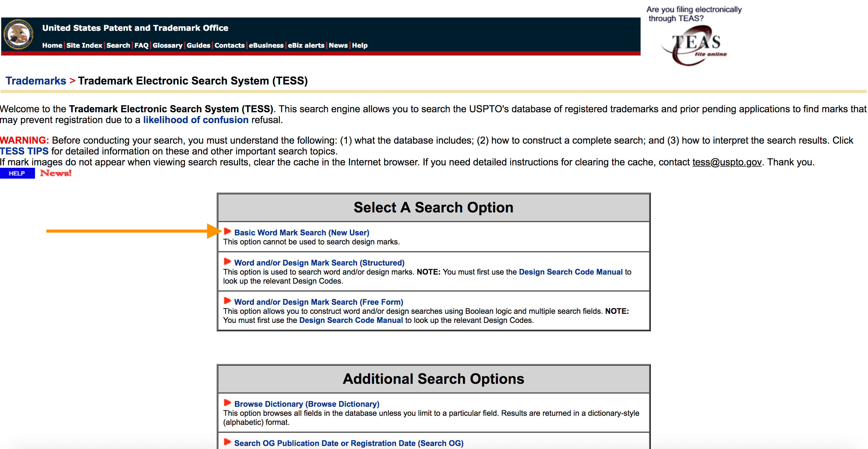Open Site Index in the top navigation
Screen dimensions: 868x449
tap(84, 46)
